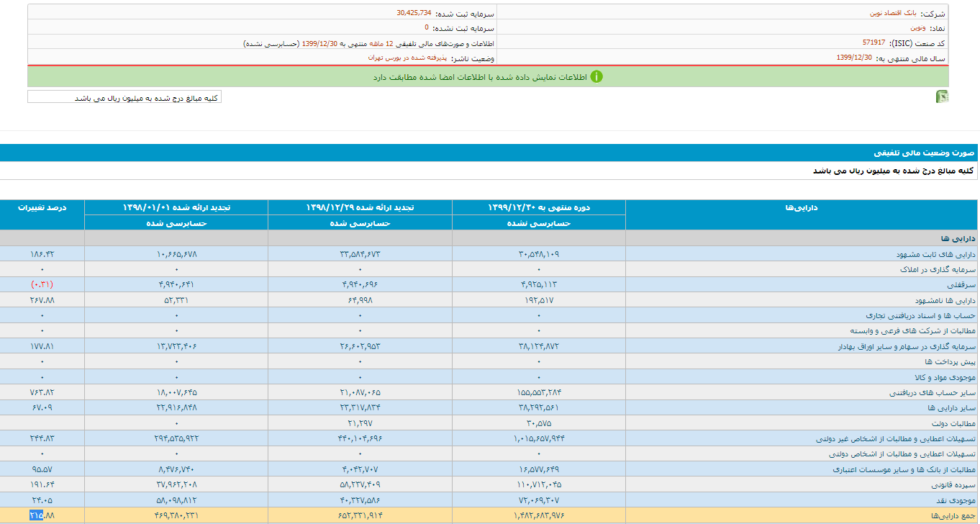Click the تجدید ارائه شده ۱۳۹۸/۱۲/۲۹ column header

pyautogui.click(x=360, y=207)
